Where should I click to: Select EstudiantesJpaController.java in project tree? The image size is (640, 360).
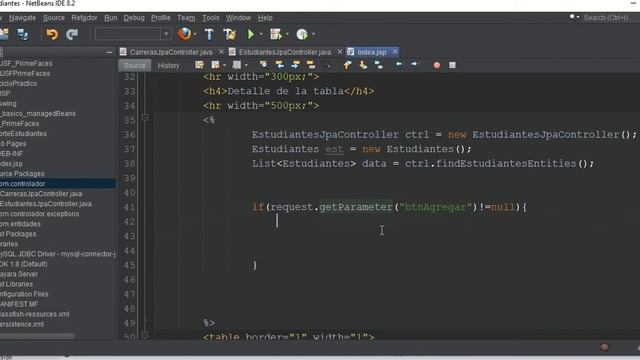point(46,204)
